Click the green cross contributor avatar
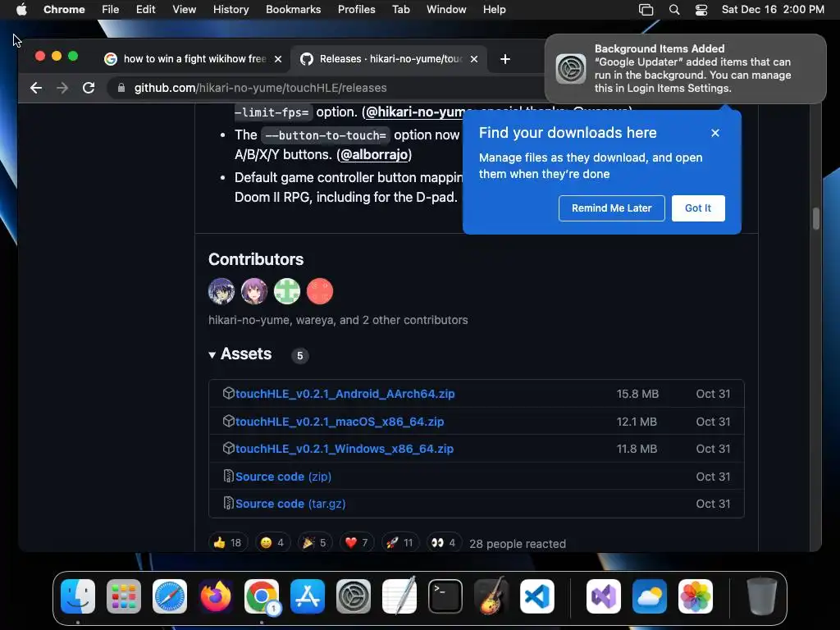Viewport: 840px width, 630px height. 287,291
